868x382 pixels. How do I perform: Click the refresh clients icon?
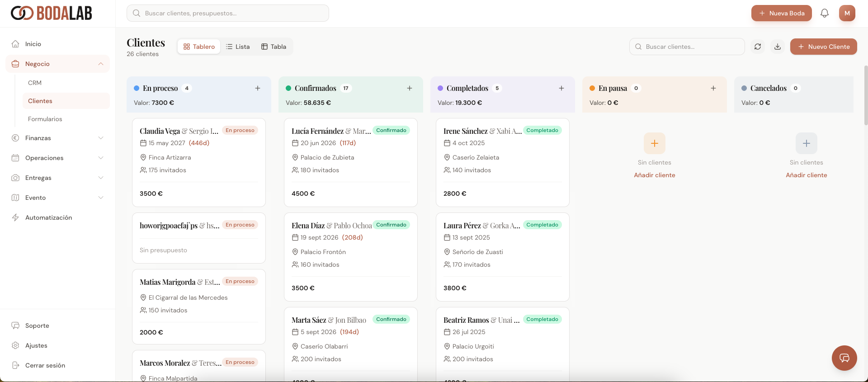point(758,47)
